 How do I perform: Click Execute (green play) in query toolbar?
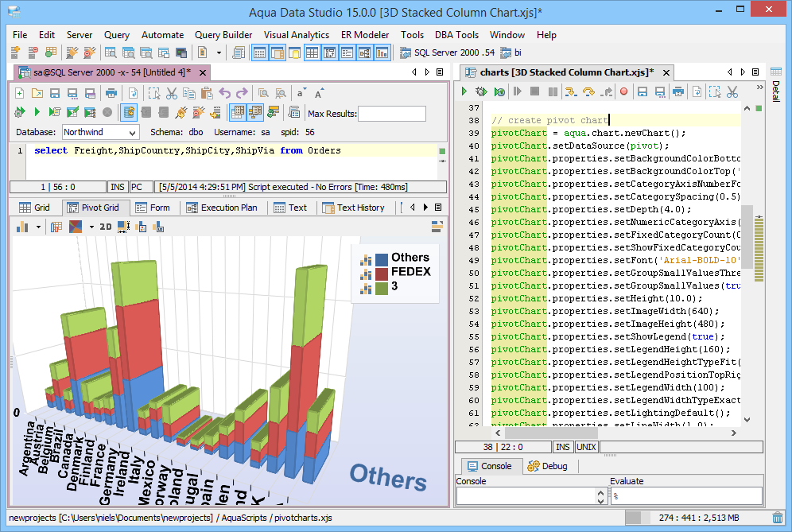pos(37,112)
